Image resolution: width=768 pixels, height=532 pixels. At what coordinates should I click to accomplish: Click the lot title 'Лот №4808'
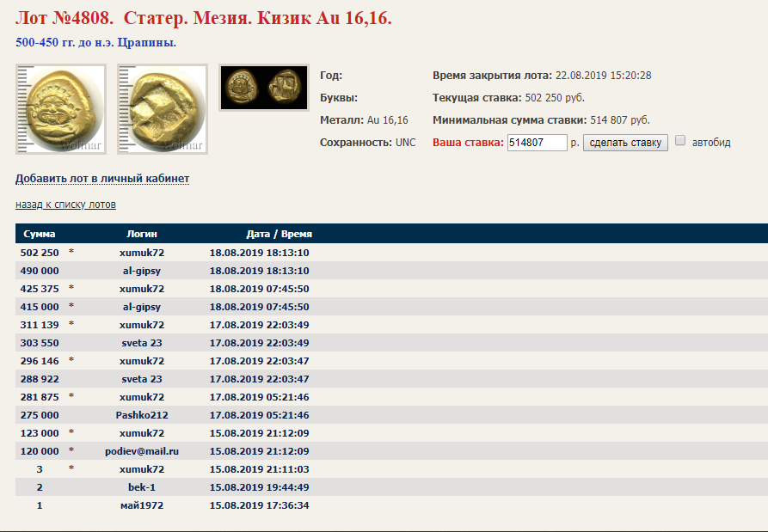pos(65,18)
